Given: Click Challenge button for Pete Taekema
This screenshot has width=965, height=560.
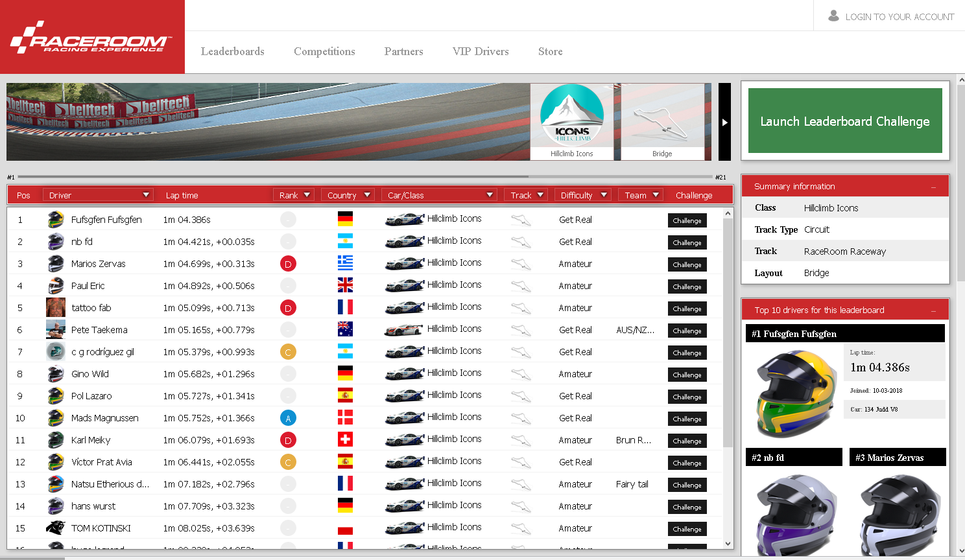Looking at the screenshot, I should tap(687, 331).
